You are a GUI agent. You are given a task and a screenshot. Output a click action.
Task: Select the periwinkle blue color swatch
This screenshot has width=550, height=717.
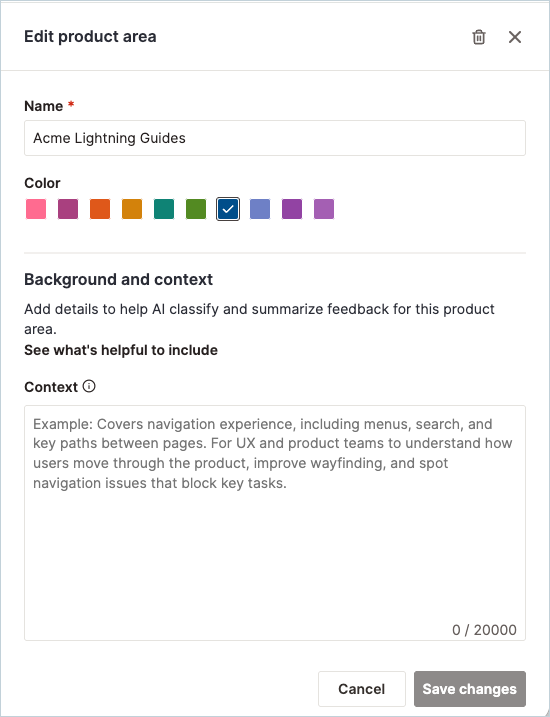(260, 209)
